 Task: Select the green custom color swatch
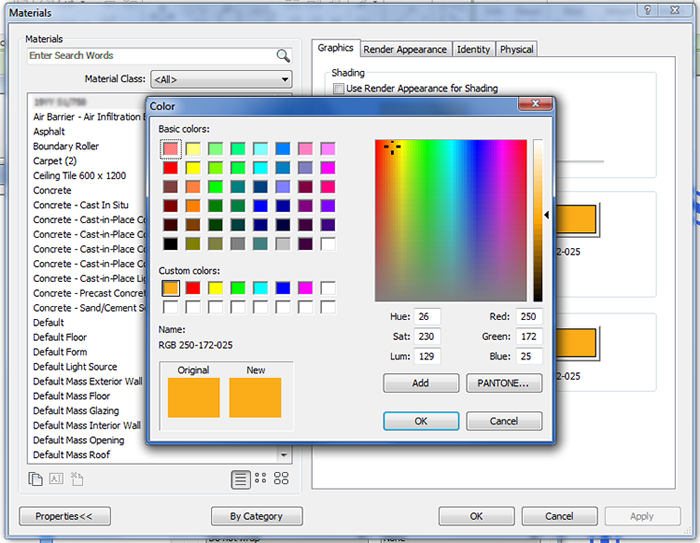click(238, 288)
